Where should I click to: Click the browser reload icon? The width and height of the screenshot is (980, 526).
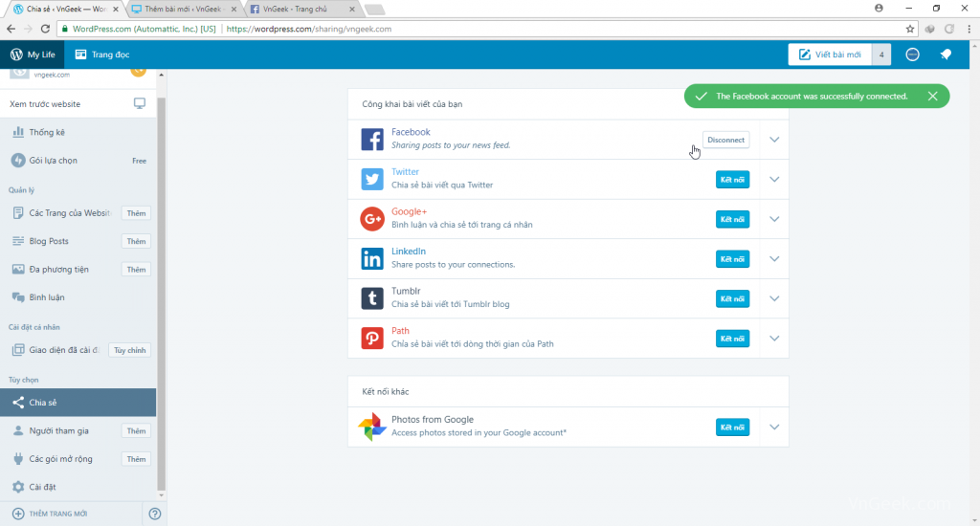(x=45, y=29)
